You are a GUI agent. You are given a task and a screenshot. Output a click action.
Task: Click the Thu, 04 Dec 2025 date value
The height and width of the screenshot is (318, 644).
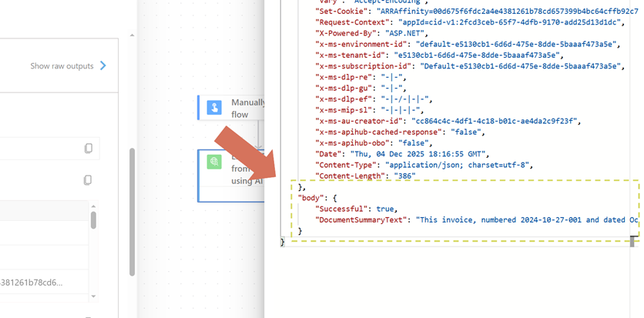pyautogui.click(x=418, y=154)
